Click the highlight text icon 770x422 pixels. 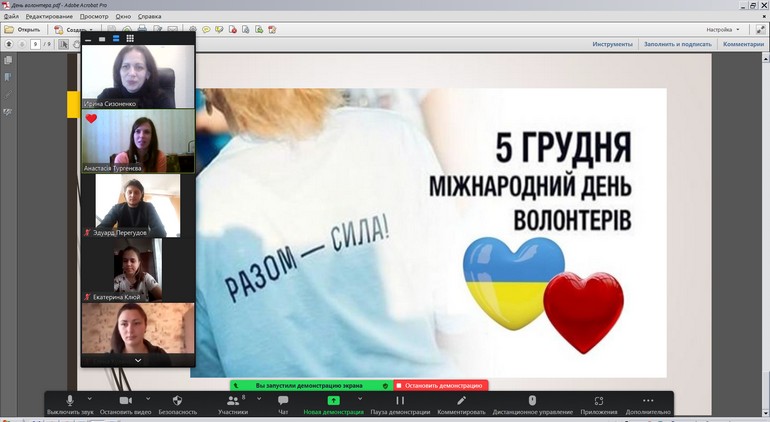[x=219, y=29]
